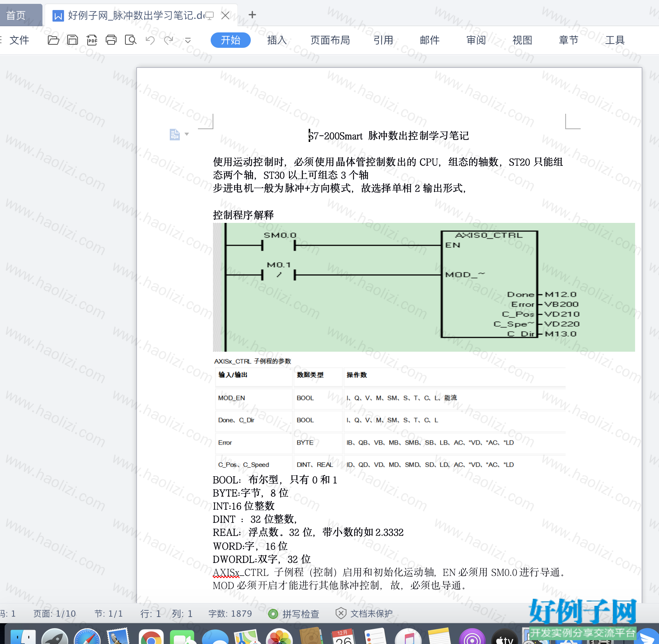
Task: Click the line REAL: 浮点数
Action: tap(308, 532)
